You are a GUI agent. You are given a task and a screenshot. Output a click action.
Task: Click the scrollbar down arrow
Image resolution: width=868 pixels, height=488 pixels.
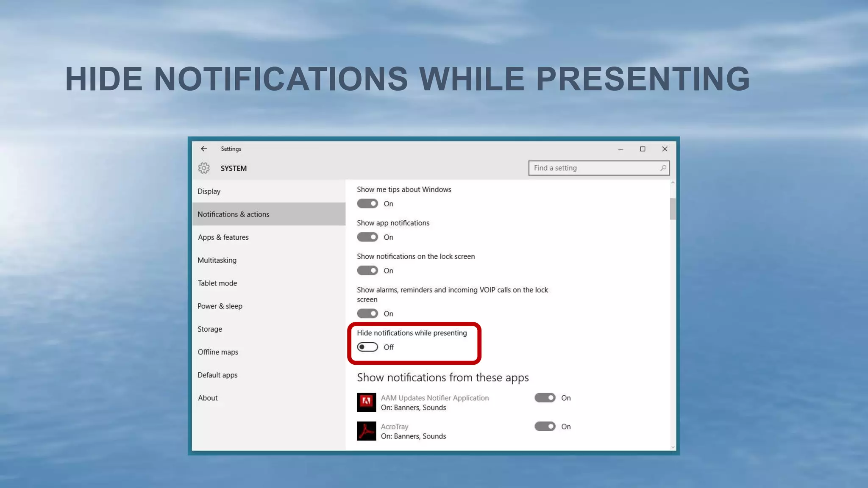(x=673, y=447)
